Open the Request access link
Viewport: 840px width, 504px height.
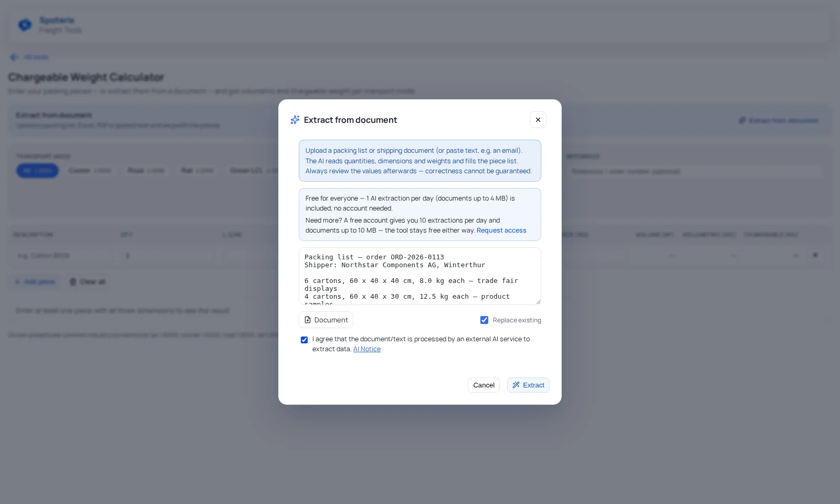coord(501,230)
